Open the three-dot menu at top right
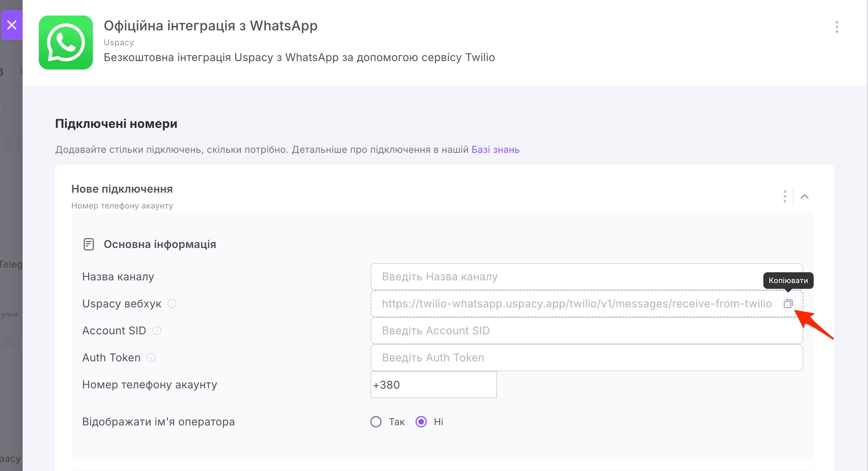Viewport: 868px width, 471px height. (837, 27)
